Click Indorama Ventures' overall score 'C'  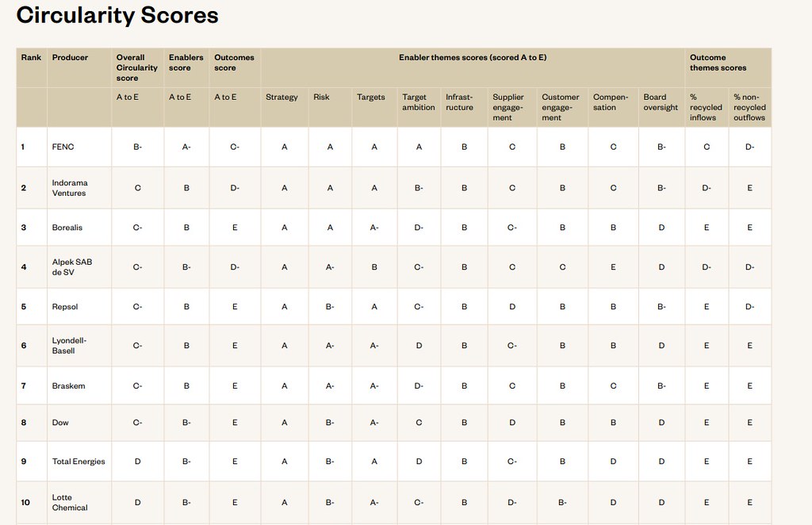(x=138, y=188)
